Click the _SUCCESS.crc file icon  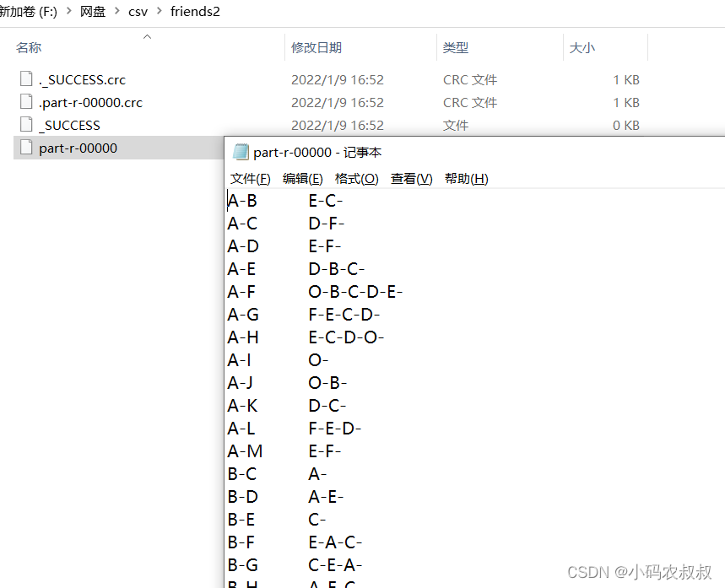pos(25,79)
